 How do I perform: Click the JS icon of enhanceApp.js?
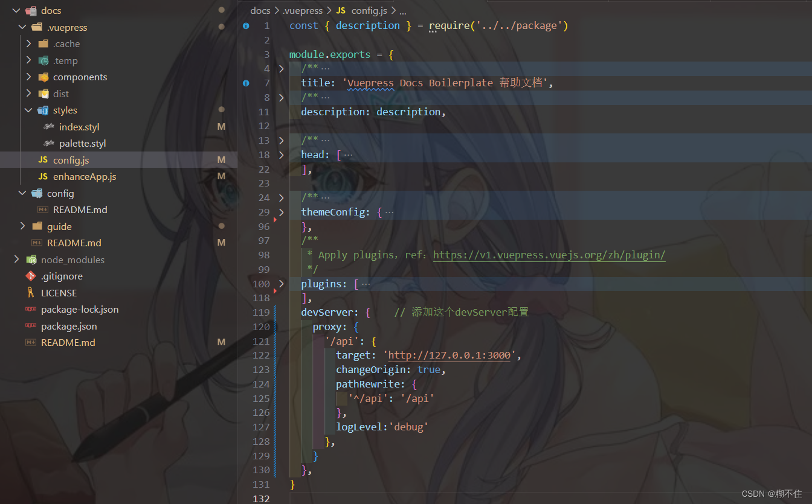[43, 176]
